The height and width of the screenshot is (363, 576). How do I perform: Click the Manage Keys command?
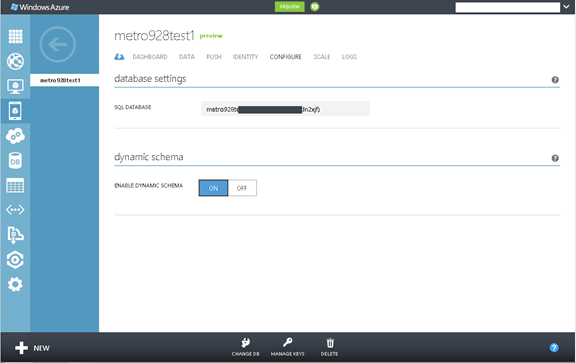point(288,347)
